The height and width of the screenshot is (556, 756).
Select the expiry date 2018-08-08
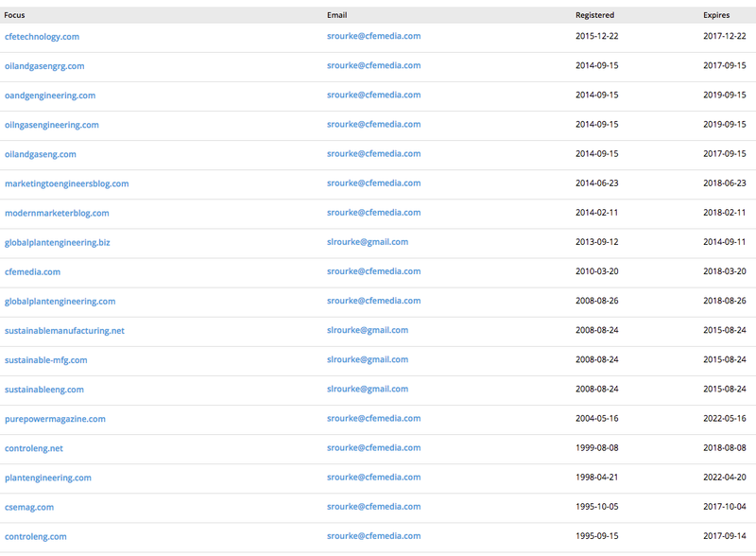point(725,448)
